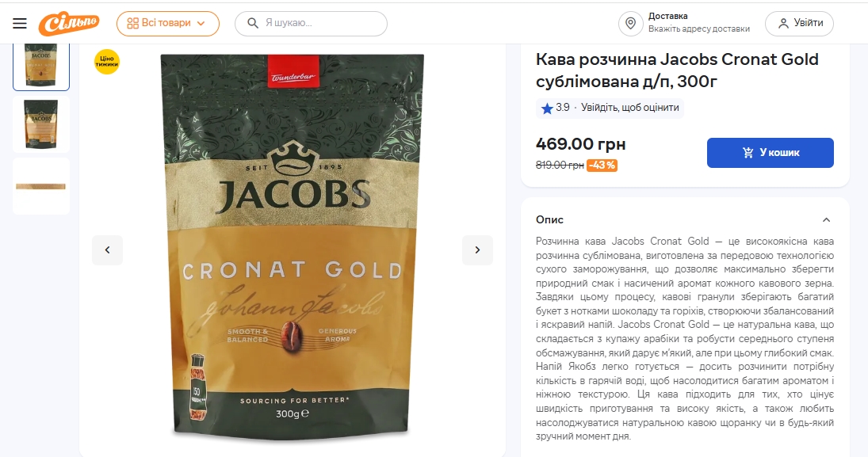Go to Сільпо home via logo
Screen dimensions: 868x457
(x=69, y=23)
